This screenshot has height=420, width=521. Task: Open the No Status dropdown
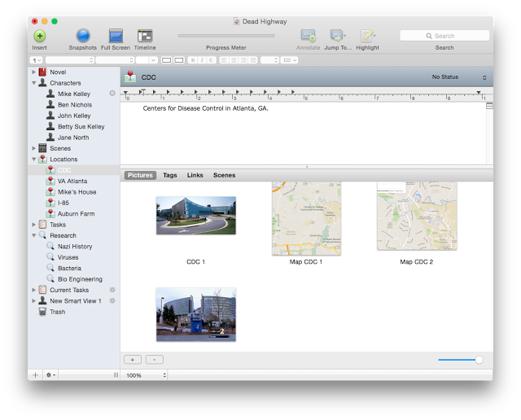[459, 77]
